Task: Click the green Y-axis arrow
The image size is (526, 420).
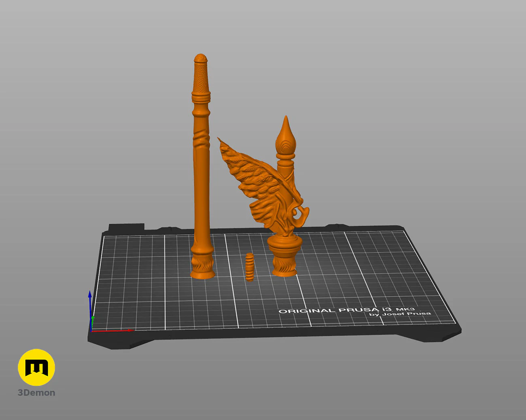Action: [93, 322]
